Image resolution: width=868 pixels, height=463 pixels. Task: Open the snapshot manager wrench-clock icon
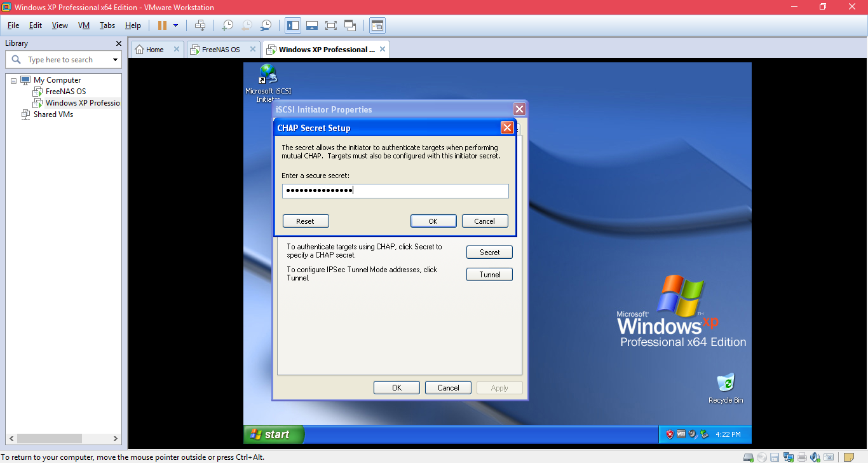(x=266, y=25)
